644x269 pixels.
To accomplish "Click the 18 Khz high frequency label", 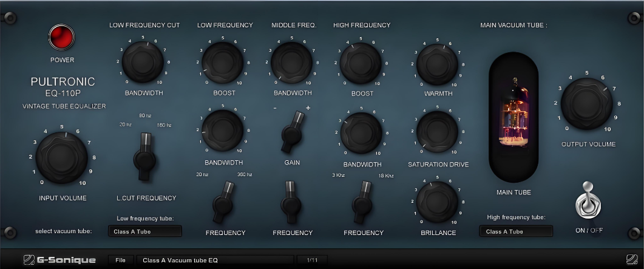I will pyautogui.click(x=386, y=175).
